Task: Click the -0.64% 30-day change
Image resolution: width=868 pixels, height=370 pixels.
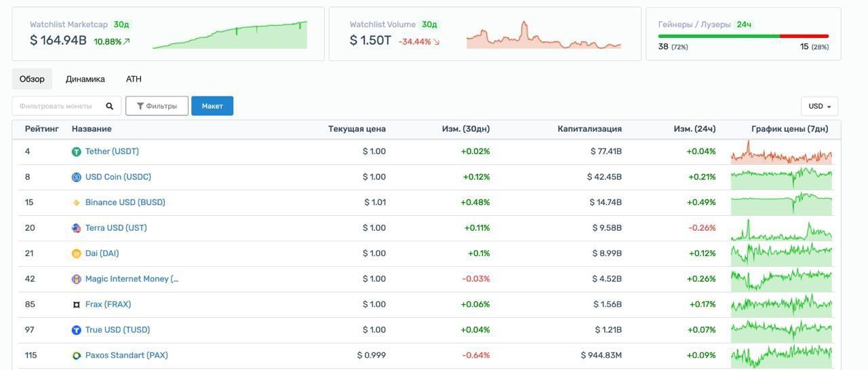Action: tap(476, 355)
